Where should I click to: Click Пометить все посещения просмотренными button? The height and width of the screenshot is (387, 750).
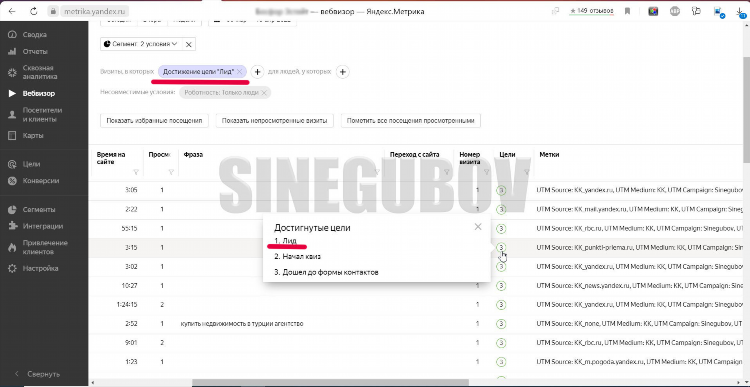411,121
